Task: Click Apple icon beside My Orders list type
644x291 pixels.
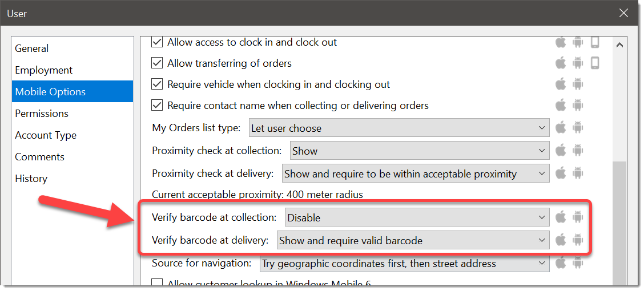Action: pos(561,128)
